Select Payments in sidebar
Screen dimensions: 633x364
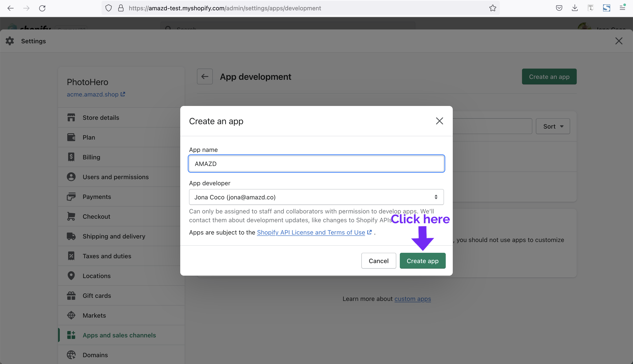click(121, 197)
